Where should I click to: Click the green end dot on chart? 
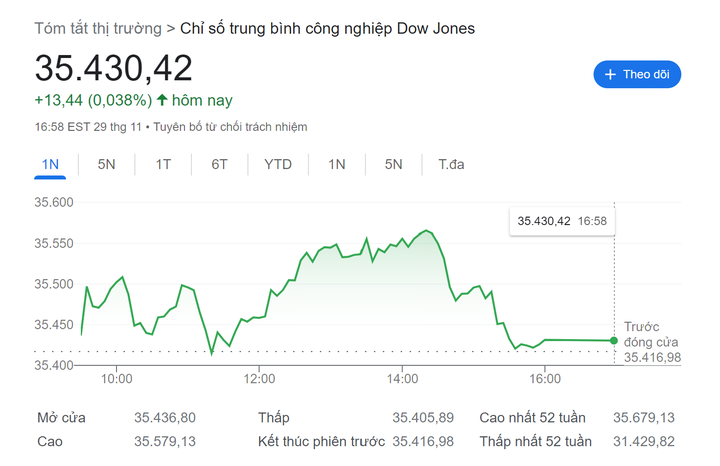pos(613,341)
